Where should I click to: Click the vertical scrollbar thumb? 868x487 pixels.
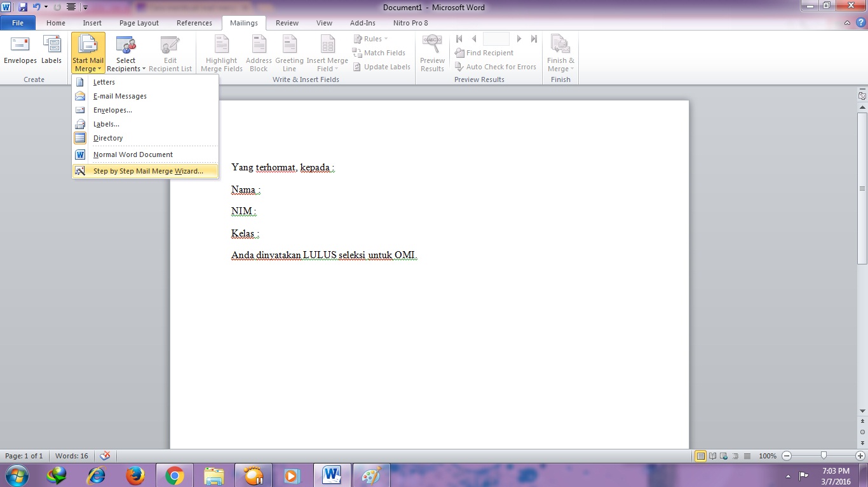point(862,189)
